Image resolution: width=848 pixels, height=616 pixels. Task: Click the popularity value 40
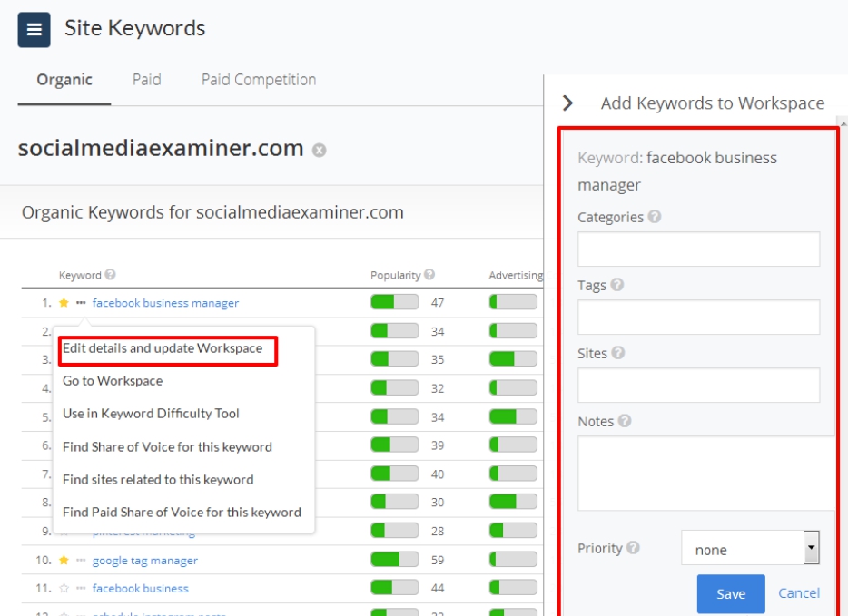(438, 474)
